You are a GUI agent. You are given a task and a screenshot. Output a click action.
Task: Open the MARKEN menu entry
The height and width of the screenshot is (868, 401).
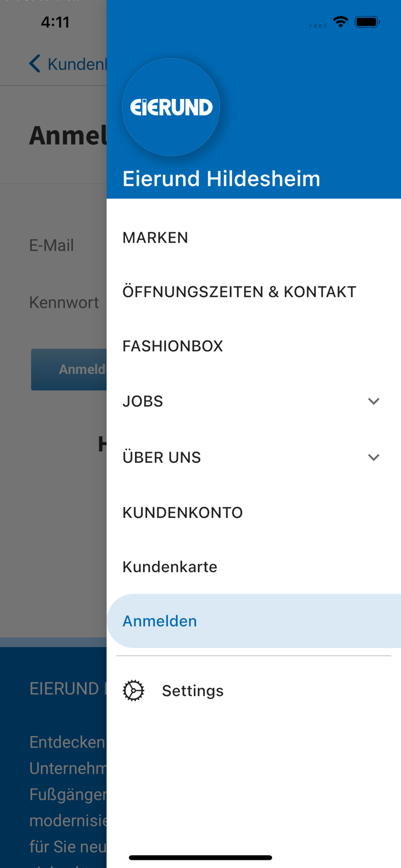(155, 237)
